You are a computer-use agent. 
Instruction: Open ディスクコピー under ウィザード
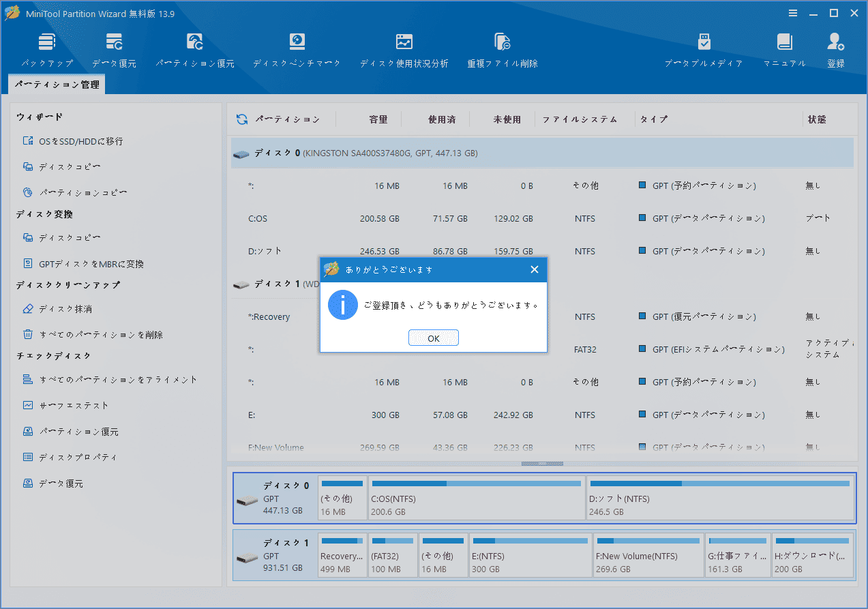(x=62, y=166)
